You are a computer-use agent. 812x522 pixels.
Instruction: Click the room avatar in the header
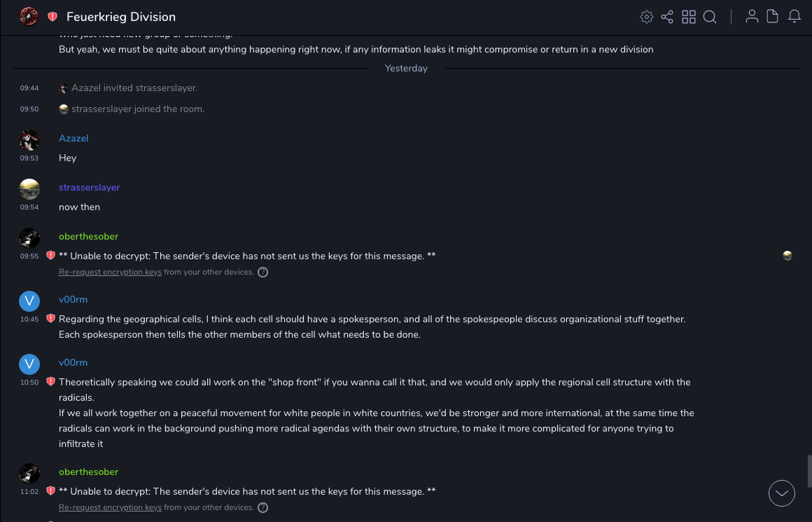pyautogui.click(x=29, y=16)
